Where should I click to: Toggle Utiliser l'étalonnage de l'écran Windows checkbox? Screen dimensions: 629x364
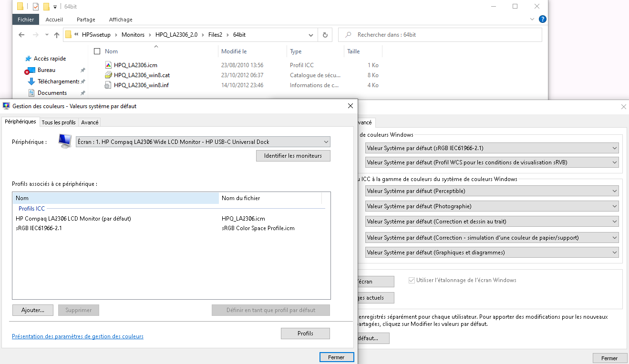click(412, 280)
